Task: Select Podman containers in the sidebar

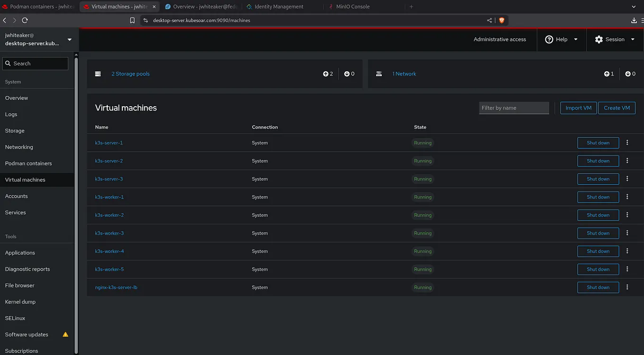Action: tap(29, 163)
